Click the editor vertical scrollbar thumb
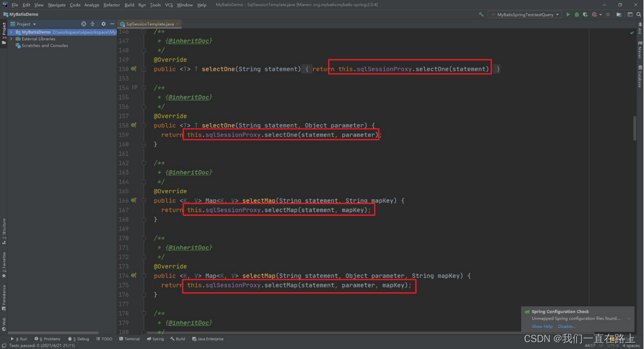The width and height of the screenshot is (644, 349). (635, 128)
